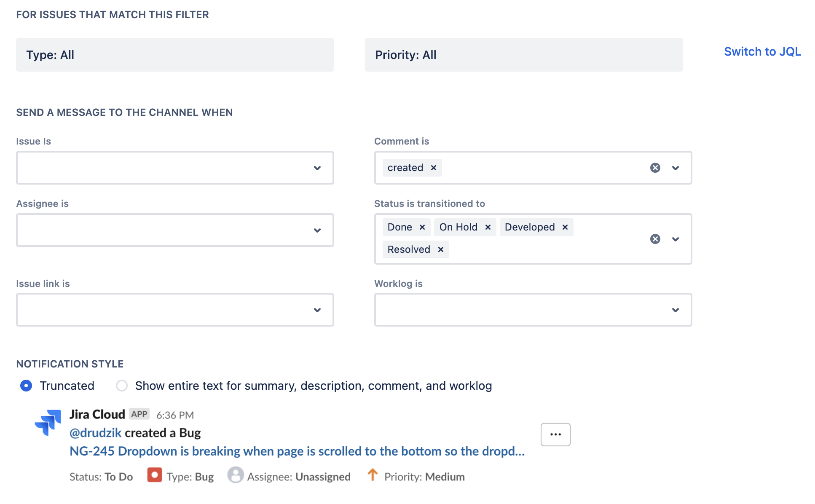Image resolution: width=815 pixels, height=504 pixels.
Task: Clear all statuses in Status transitioned field
Action: (x=655, y=239)
